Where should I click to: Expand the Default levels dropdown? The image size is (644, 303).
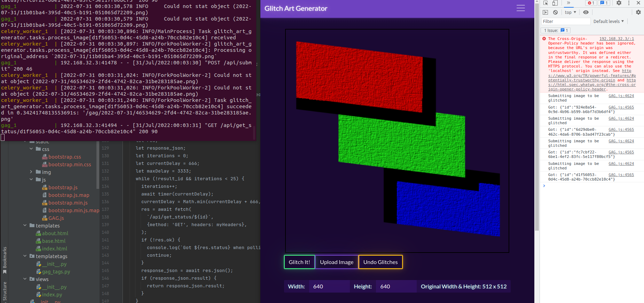point(608,21)
